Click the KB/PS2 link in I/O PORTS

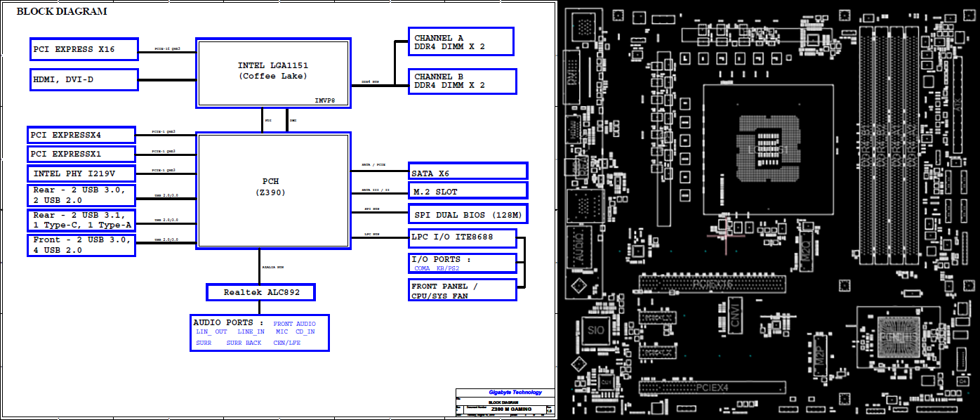tap(449, 268)
